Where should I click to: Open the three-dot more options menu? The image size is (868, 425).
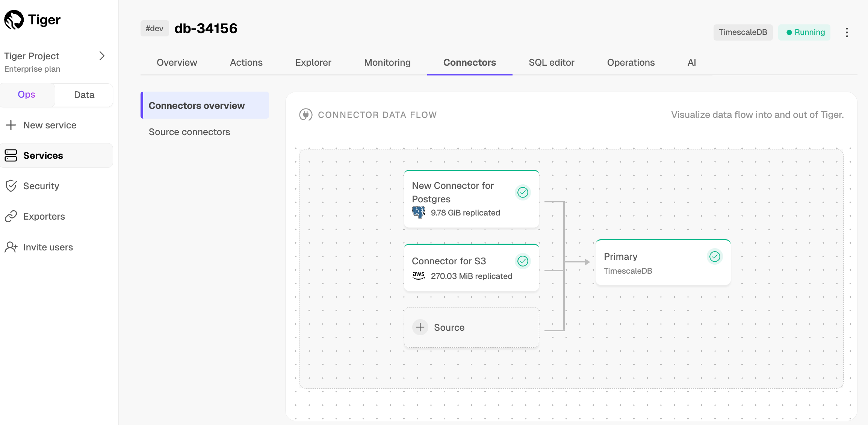847,32
